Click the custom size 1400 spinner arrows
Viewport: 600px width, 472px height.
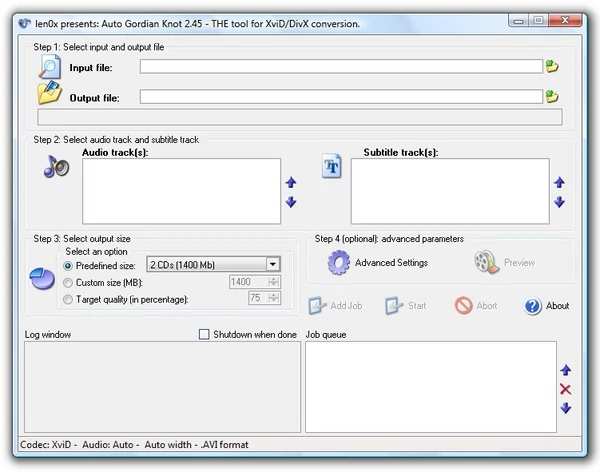click(273, 282)
